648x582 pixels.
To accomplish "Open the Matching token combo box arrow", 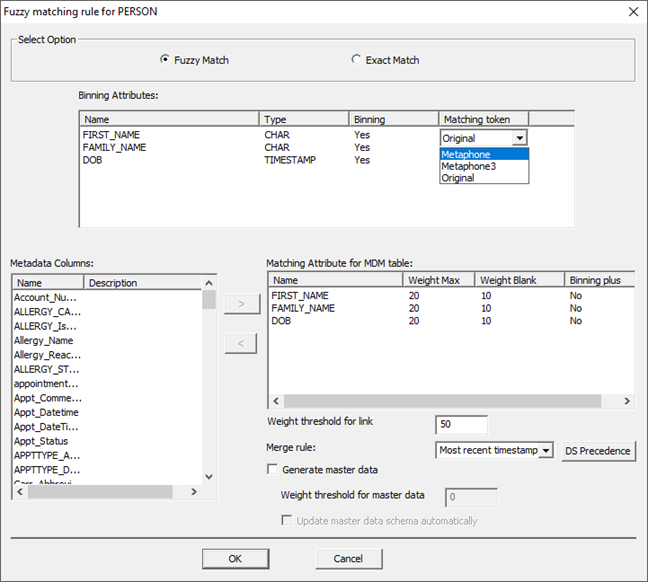I will tap(519, 138).
